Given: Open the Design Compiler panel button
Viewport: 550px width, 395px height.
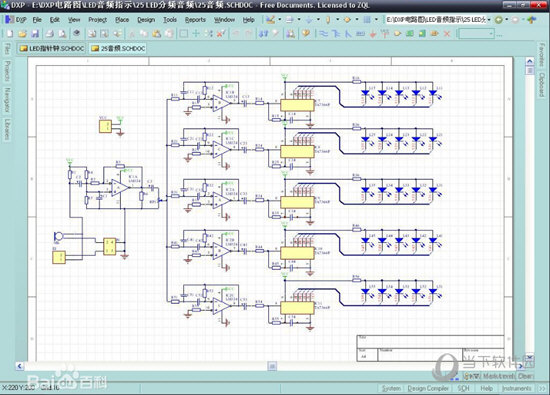Looking at the screenshot, I should (428, 388).
